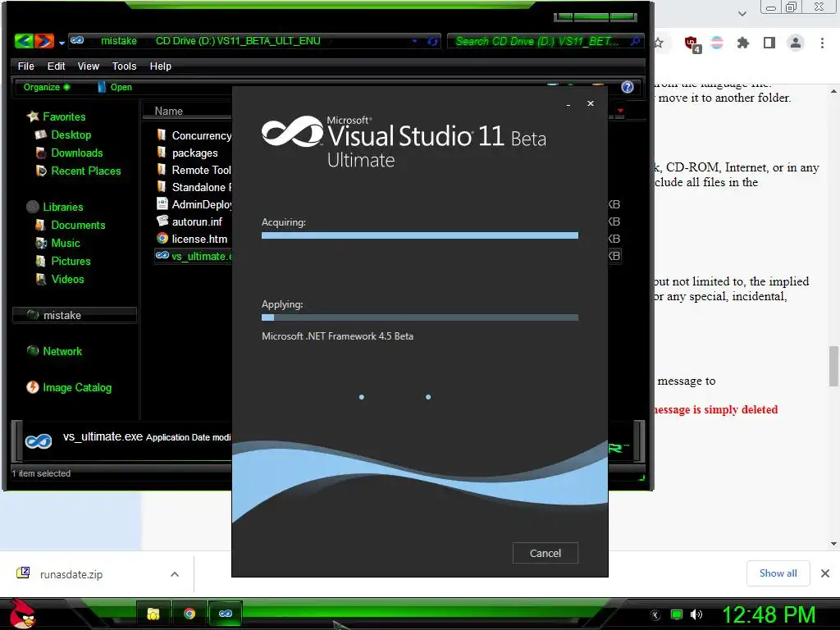
Task: Select the packages folder
Action: click(188, 153)
